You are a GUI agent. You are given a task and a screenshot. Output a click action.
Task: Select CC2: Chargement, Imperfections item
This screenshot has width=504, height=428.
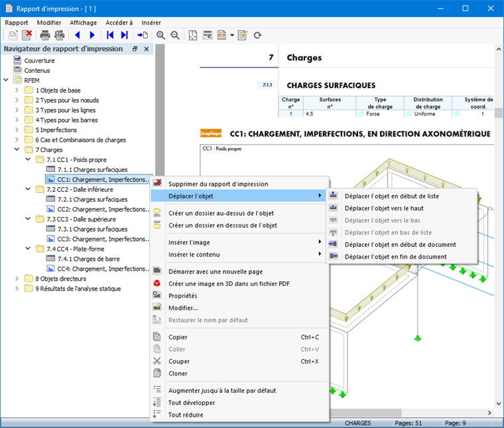[103, 209]
